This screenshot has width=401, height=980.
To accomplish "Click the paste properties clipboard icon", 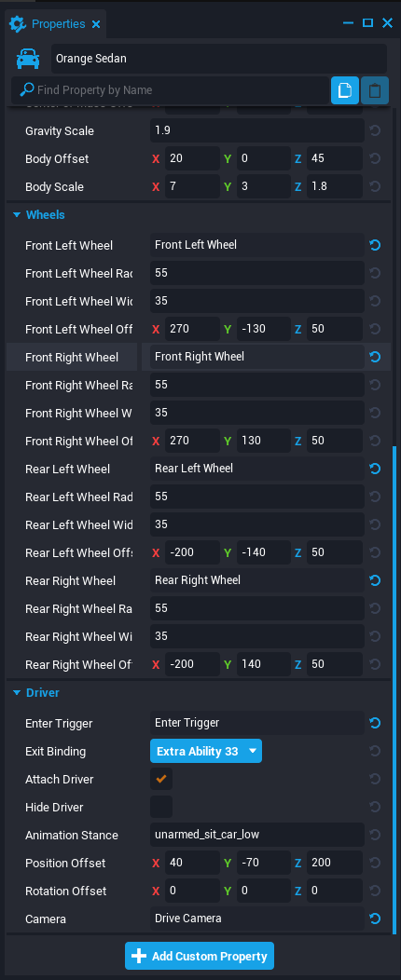I will point(375,90).
